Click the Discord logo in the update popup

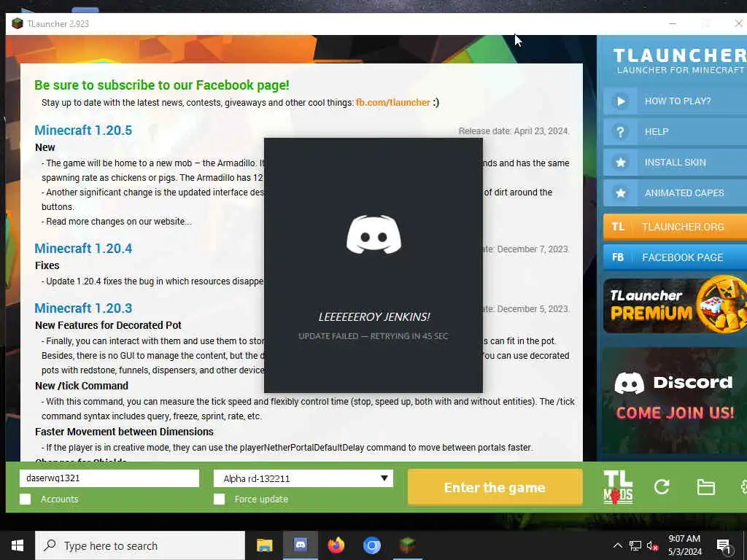point(373,234)
